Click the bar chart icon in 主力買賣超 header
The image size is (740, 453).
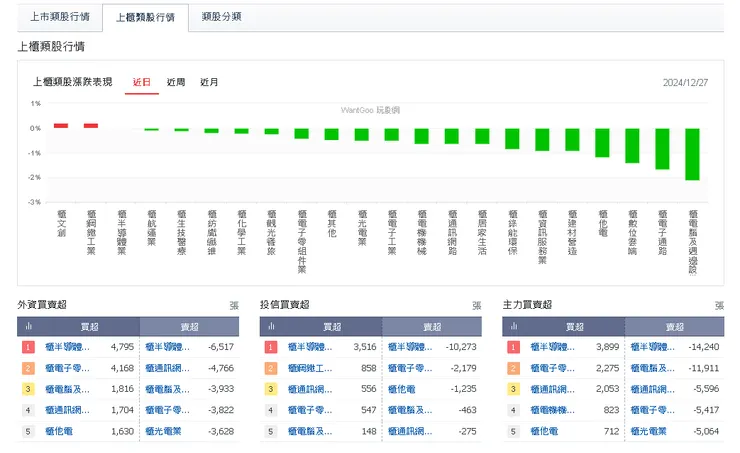point(514,327)
